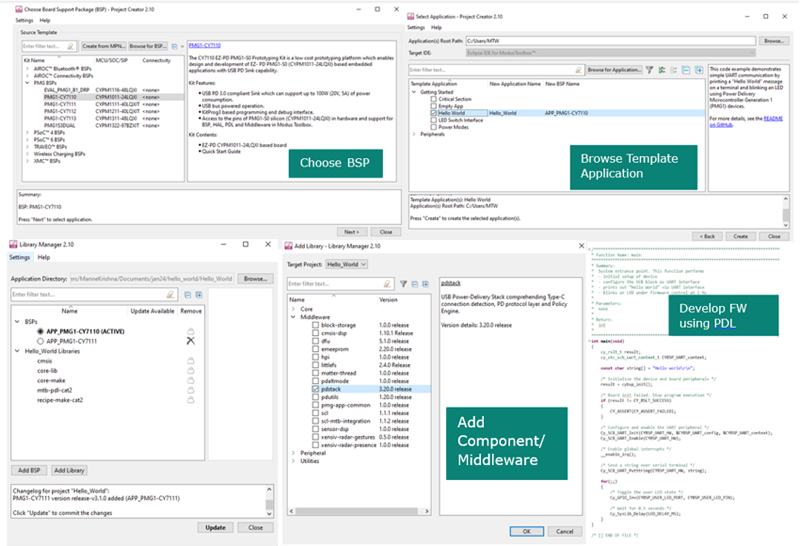Viewport: 800px width, 546px height.
Task: Check the Empty App template checkbox
Action: [433, 106]
